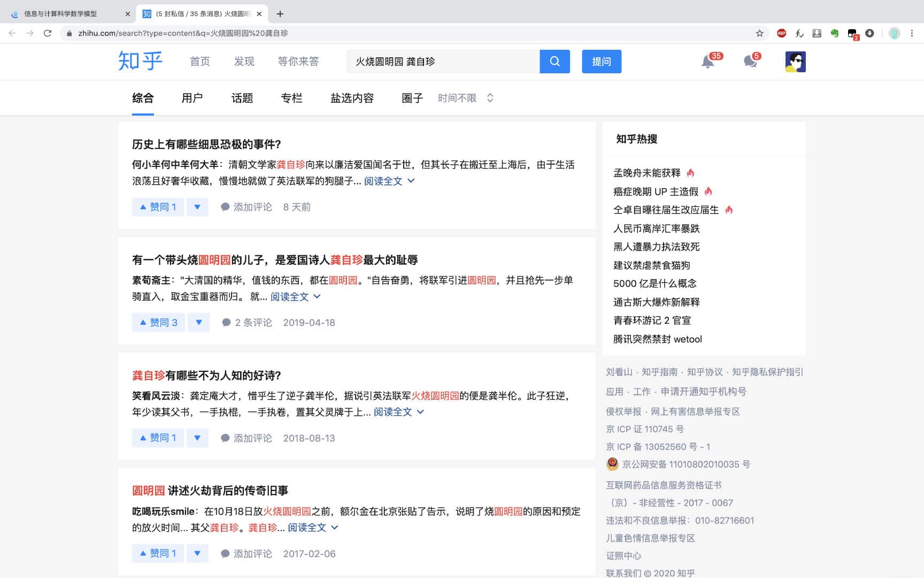Open the 侵权举报 footer link
Image resolution: width=924 pixels, height=578 pixels.
pos(623,412)
